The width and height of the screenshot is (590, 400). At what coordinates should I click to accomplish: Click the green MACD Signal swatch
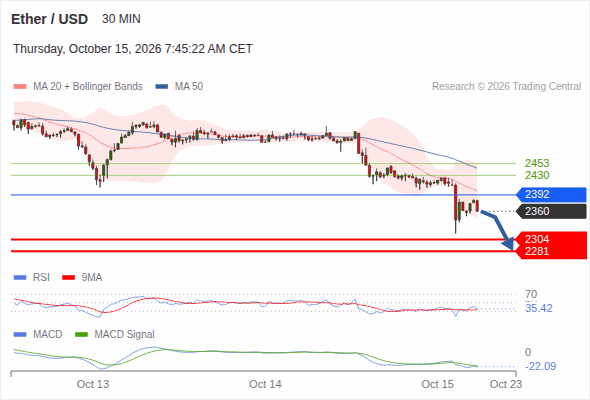pos(81,335)
